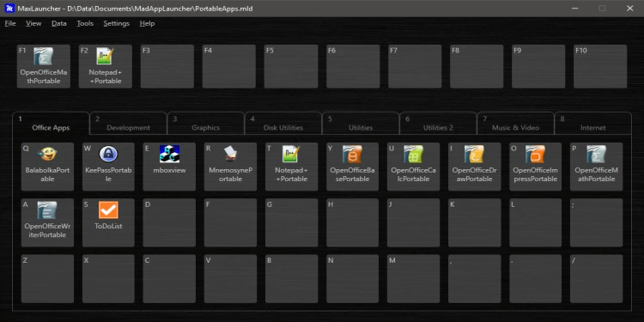Select the empty V key slot

(x=230, y=279)
